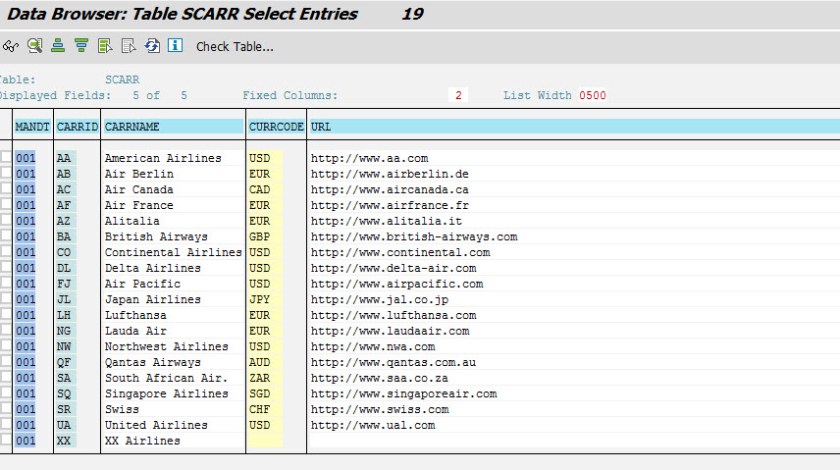Screen dimensions: 840x470
Task: Click URL cell http://www.qantas.com.au
Action: coord(393,362)
